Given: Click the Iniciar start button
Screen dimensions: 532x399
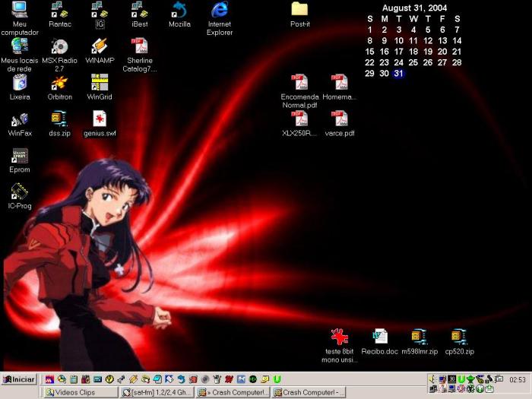Looking at the screenshot, I should (19, 380).
